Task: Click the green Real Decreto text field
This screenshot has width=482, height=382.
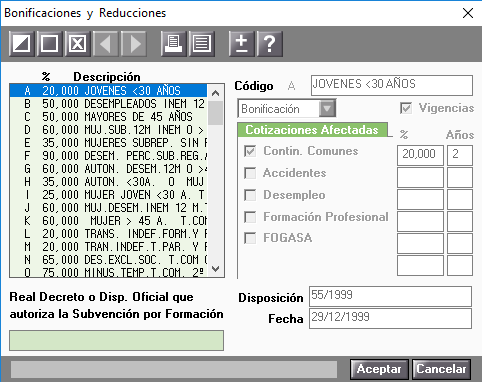Action: click(x=116, y=340)
